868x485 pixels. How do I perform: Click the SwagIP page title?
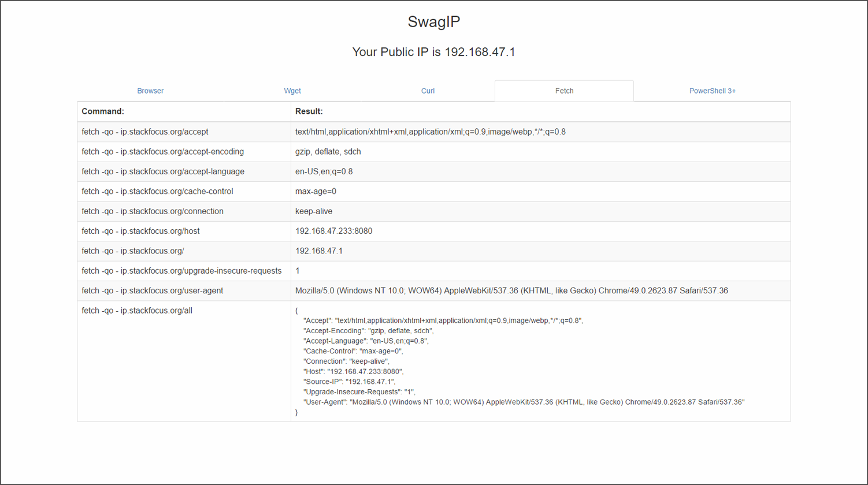(433, 22)
